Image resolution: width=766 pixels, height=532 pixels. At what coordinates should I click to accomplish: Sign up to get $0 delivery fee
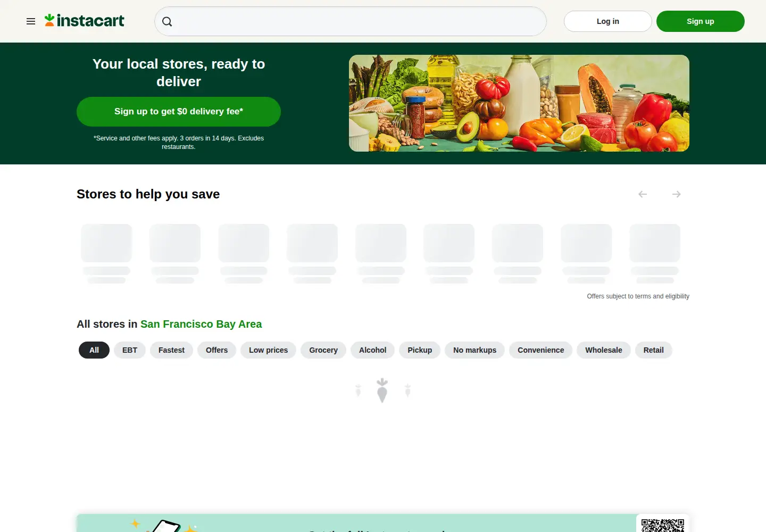coord(179,112)
